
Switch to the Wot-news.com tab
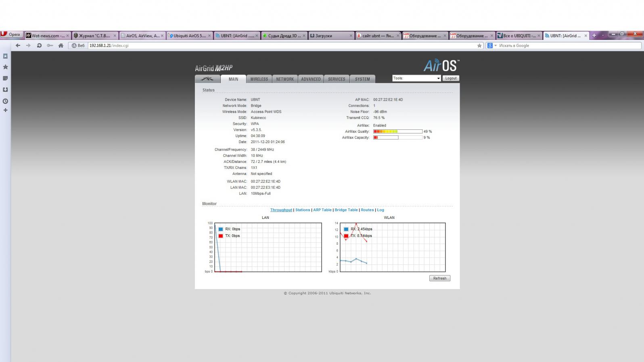pos(48,35)
